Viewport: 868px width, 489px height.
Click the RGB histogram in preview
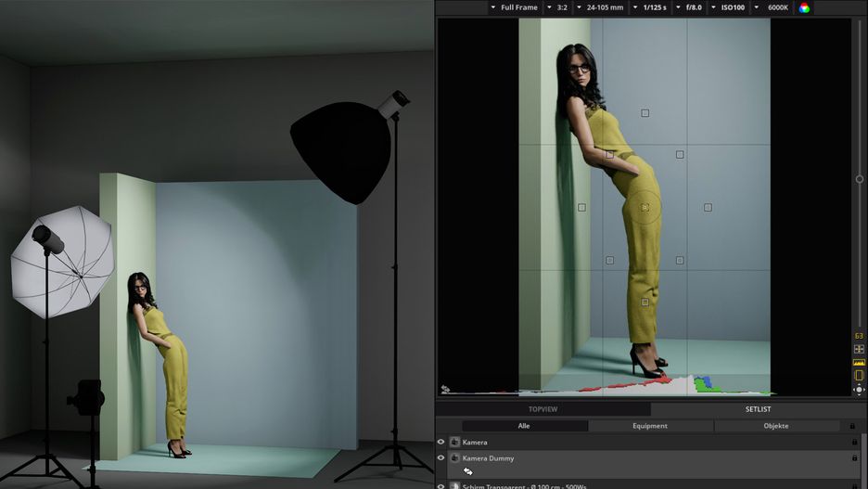coord(609,385)
